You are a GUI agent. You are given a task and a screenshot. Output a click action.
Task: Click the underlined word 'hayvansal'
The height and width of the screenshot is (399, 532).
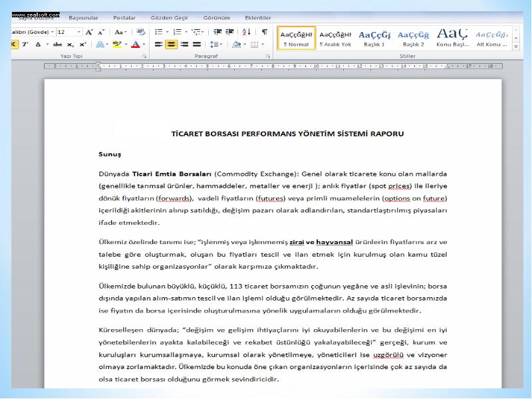[334, 242]
